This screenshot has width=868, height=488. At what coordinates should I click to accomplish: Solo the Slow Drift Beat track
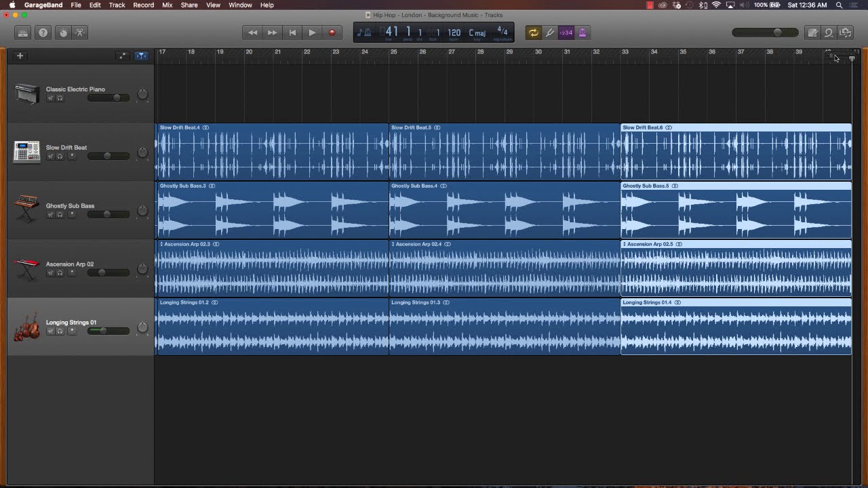[60, 157]
